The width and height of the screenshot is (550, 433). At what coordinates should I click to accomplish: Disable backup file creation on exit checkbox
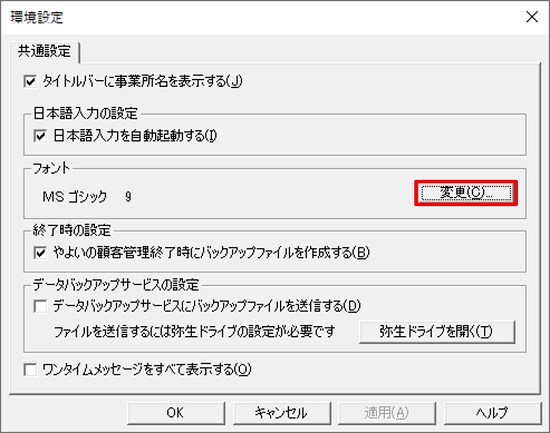[x=40, y=252]
